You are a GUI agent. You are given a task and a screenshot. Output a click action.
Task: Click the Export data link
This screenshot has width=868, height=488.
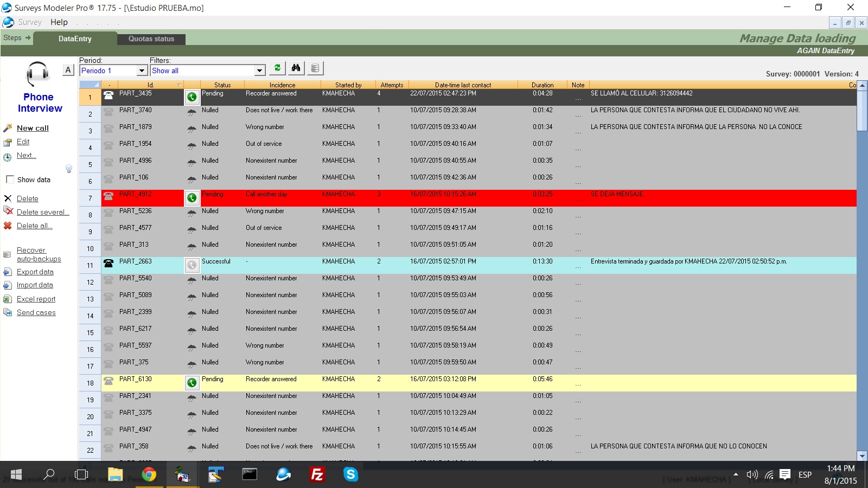[x=35, y=272]
